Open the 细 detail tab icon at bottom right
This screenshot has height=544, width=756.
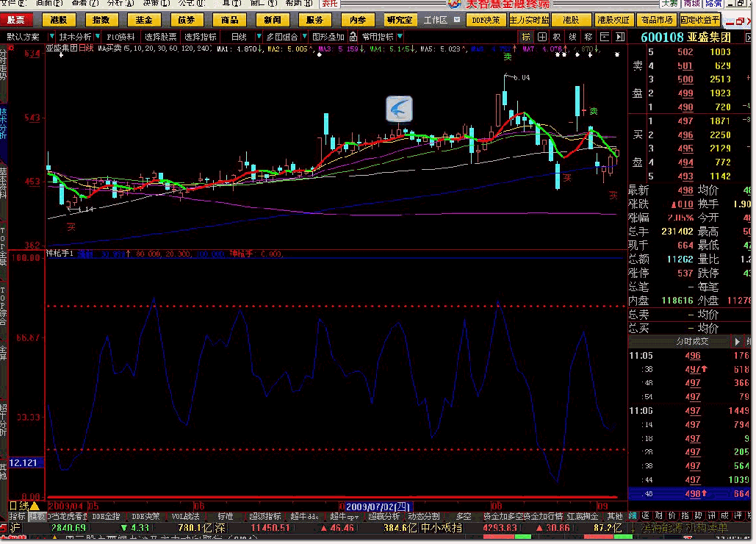[x=633, y=516]
